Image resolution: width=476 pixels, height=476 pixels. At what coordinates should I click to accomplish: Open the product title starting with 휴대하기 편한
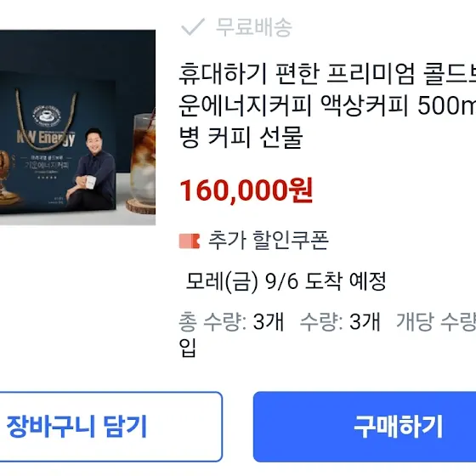tap(327, 105)
